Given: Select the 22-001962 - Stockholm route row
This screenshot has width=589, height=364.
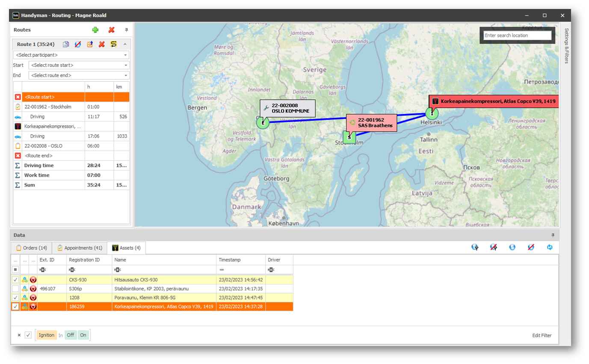Looking at the screenshot, I should click(71, 107).
